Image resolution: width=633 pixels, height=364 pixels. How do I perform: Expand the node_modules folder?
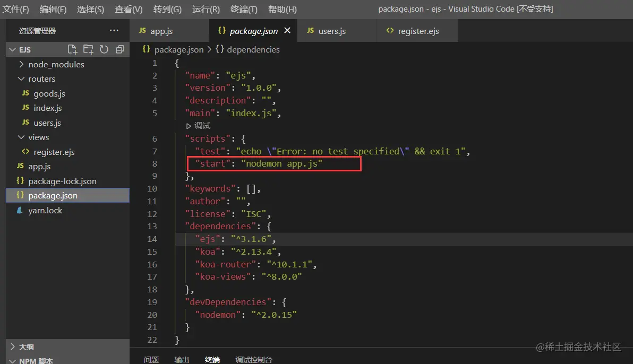click(21, 64)
